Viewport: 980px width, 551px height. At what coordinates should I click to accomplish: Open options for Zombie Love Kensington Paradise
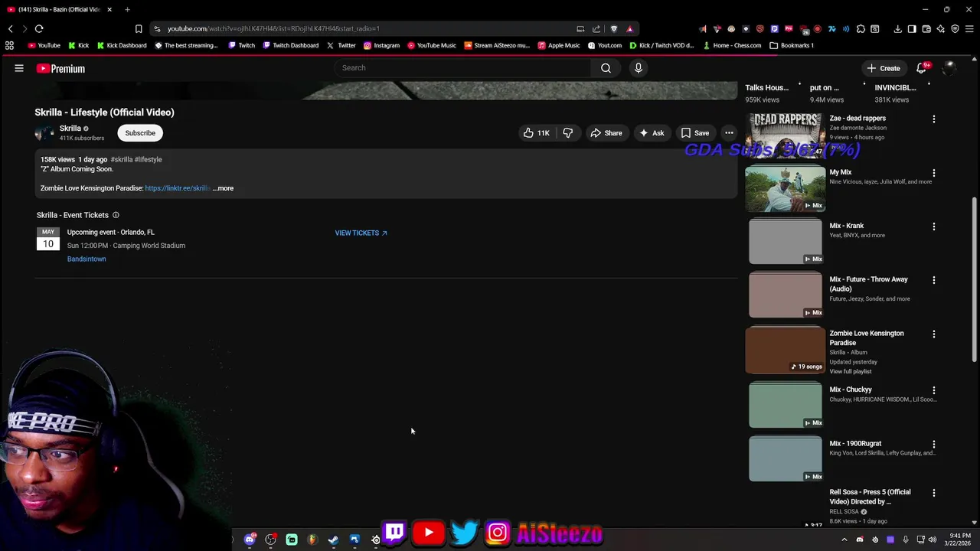click(x=934, y=334)
